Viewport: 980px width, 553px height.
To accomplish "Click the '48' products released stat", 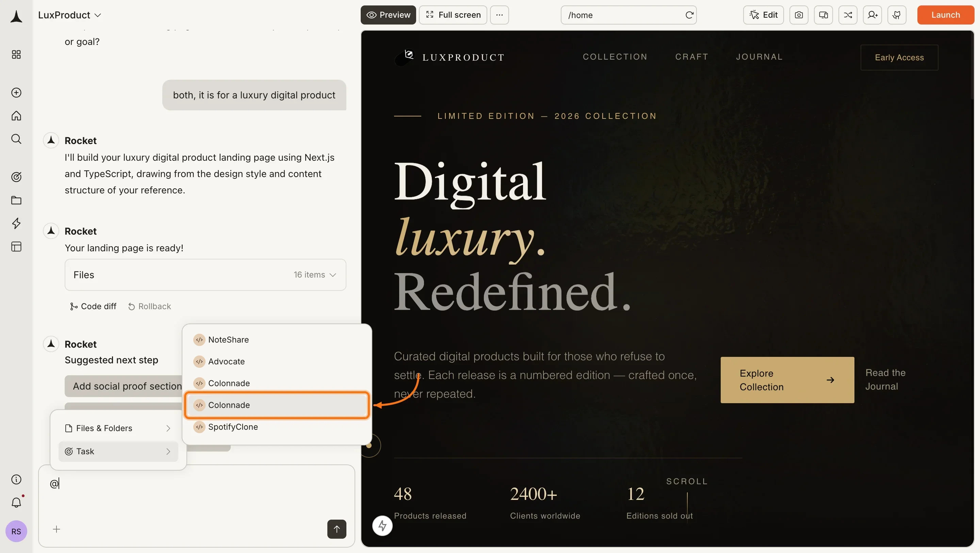I will point(403,494).
